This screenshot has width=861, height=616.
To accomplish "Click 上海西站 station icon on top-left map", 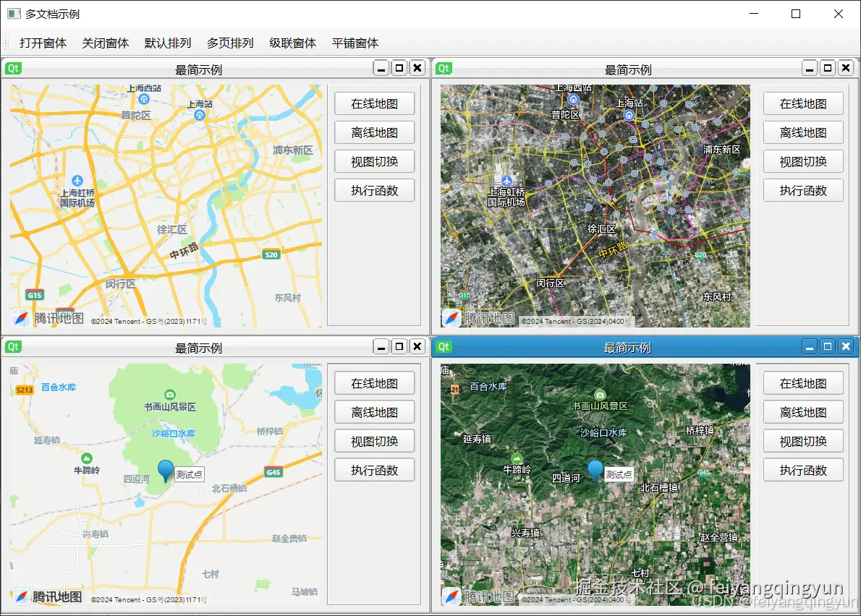I will pyautogui.click(x=144, y=99).
